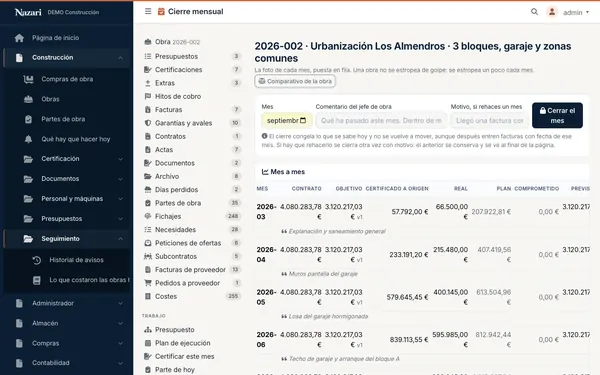Open Obras in the sidebar
The height and width of the screenshot is (375, 600).
tap(50, 99)
